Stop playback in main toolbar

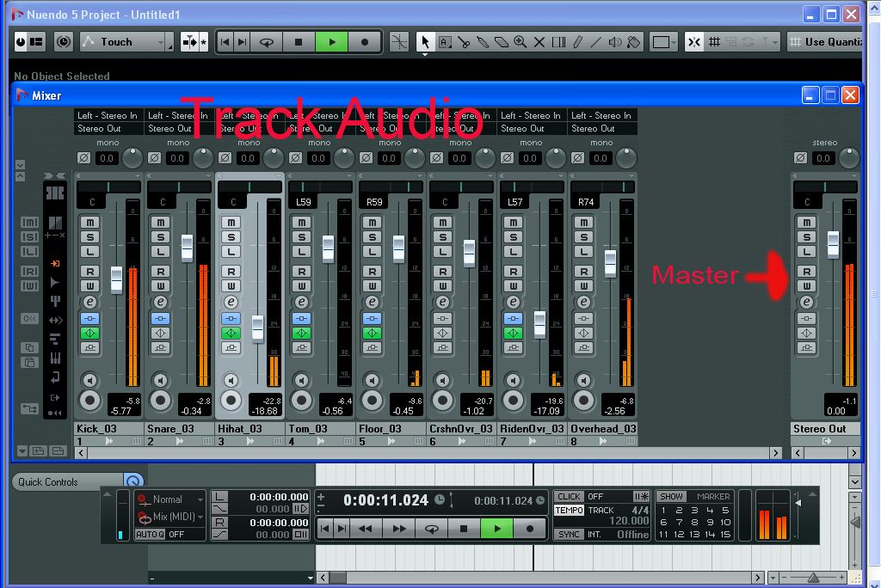click(299, 42)
